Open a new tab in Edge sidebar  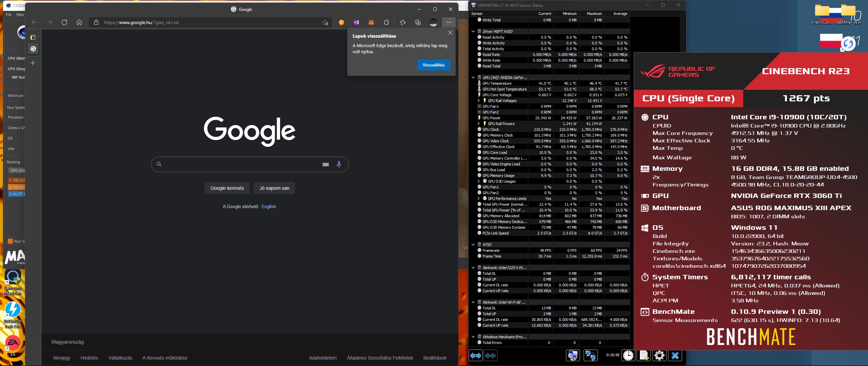point(33,63)
